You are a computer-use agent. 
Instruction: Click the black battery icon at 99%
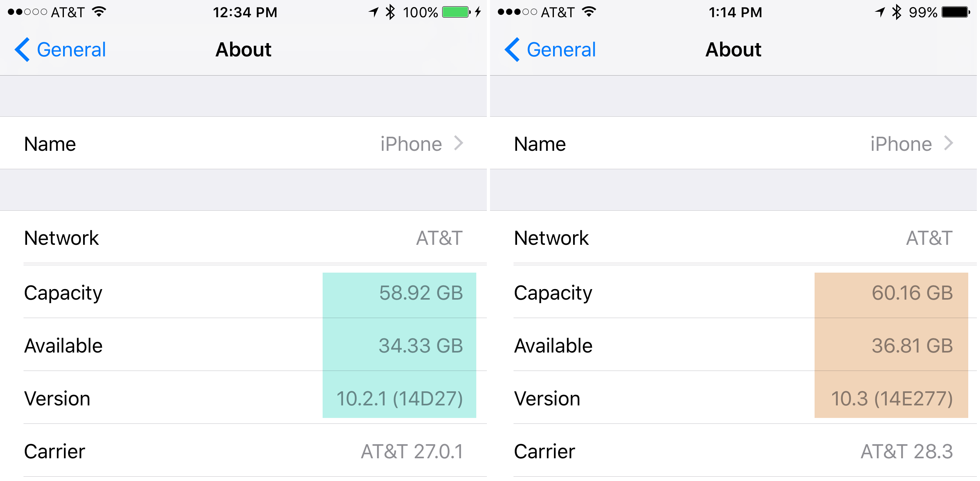click(955, 12)
